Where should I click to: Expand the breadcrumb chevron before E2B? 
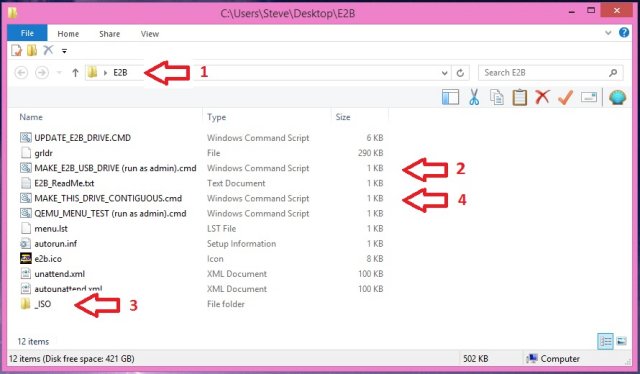tap(105, 73)
